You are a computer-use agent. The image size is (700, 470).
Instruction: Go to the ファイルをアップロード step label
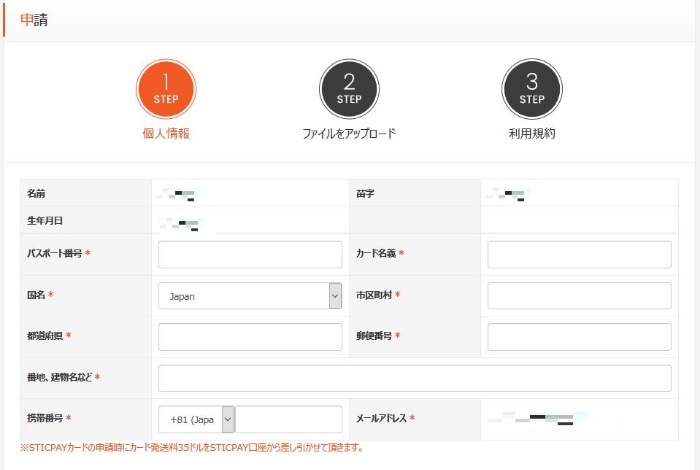click(x=349, y=133)
